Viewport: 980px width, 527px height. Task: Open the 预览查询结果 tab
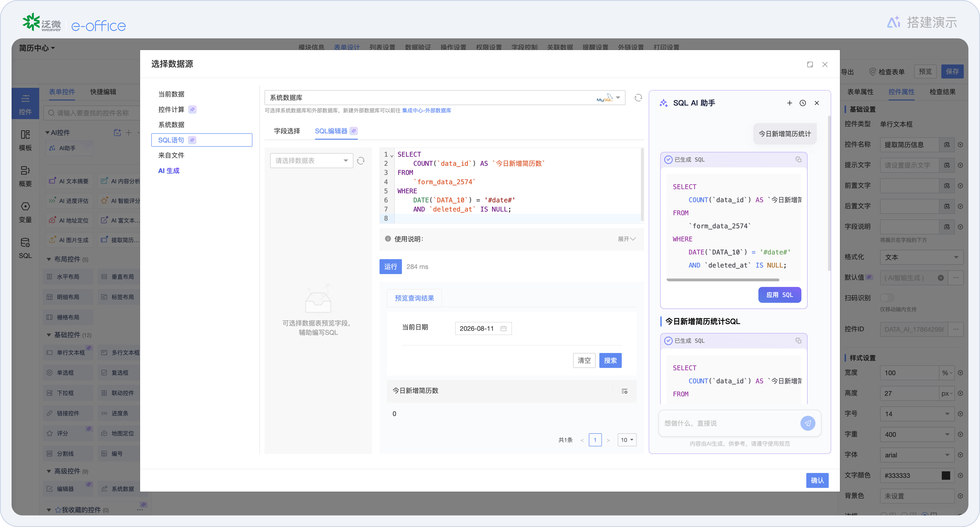tap(414, 298)
